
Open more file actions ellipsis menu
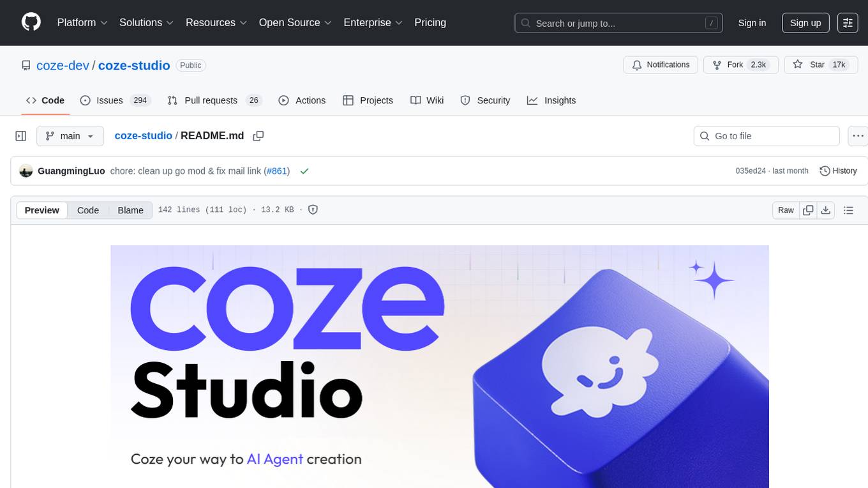point(858,136)
